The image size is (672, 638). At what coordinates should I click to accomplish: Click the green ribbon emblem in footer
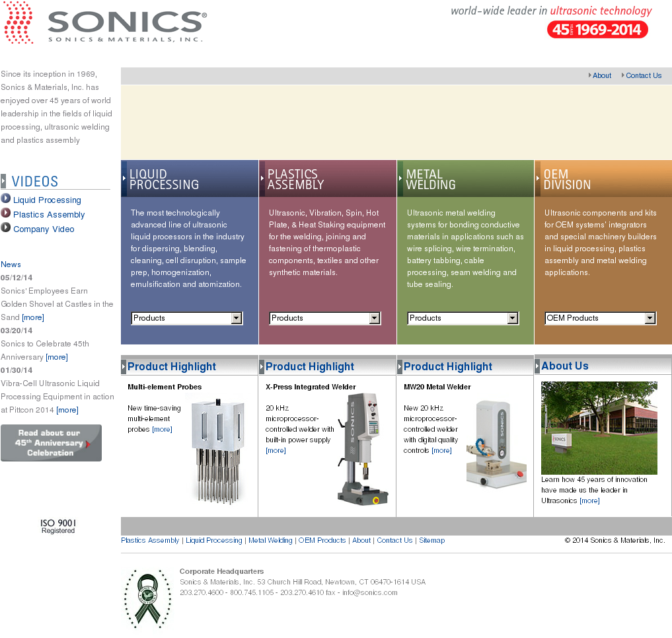coord(148,598)
